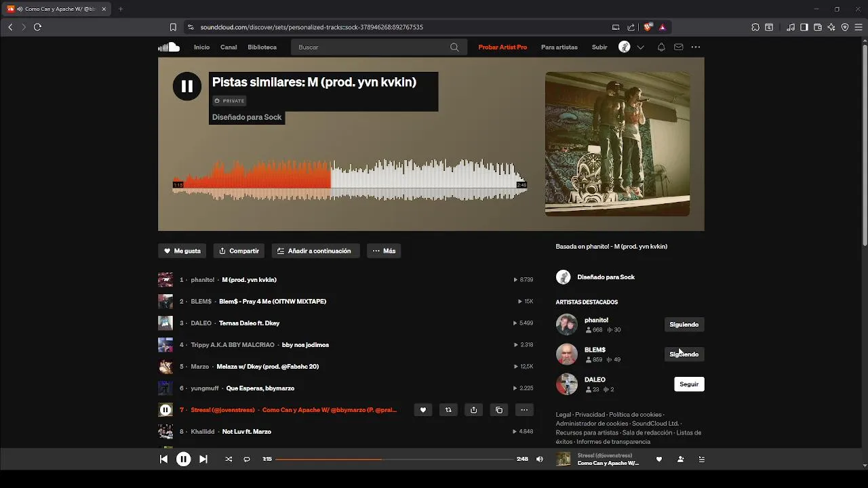Image resolution: width=868 pixels, height=488 pixels.
Task: Select track 8 Not Luv ft. Marzo
Action: 246,432
